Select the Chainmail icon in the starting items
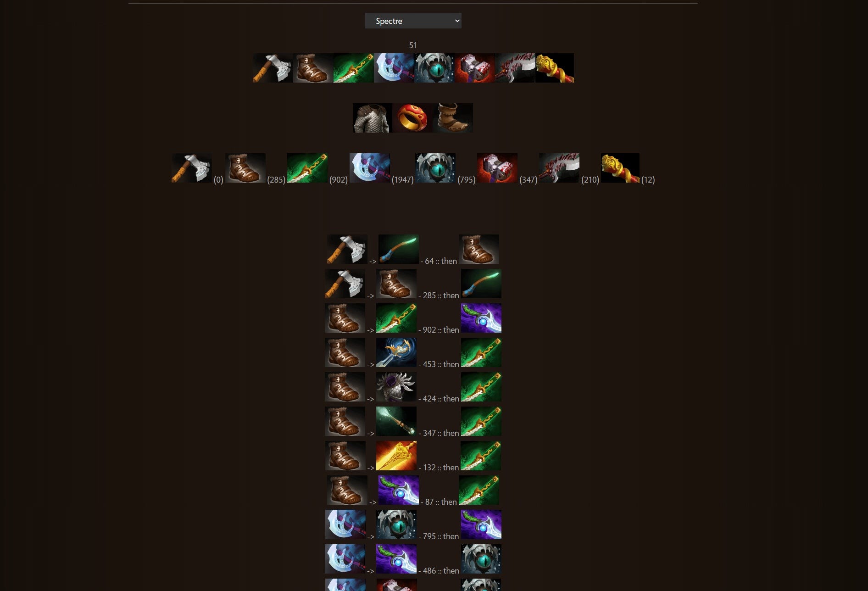868x591 pixels. coord(373,118)
